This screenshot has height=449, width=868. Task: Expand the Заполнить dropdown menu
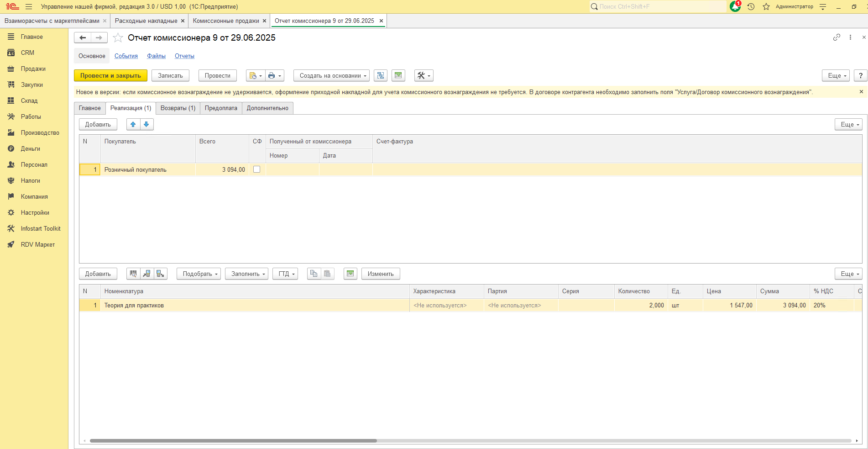[246, 274]
